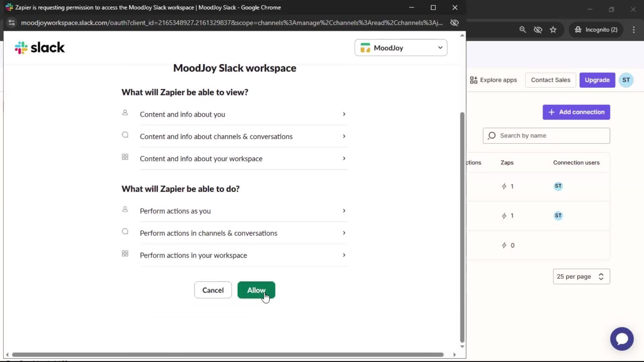Image resolution: width=644 pixels, height=362 pixels.
Task: Open the 25 per page dropdown
Action: [581, 277]
